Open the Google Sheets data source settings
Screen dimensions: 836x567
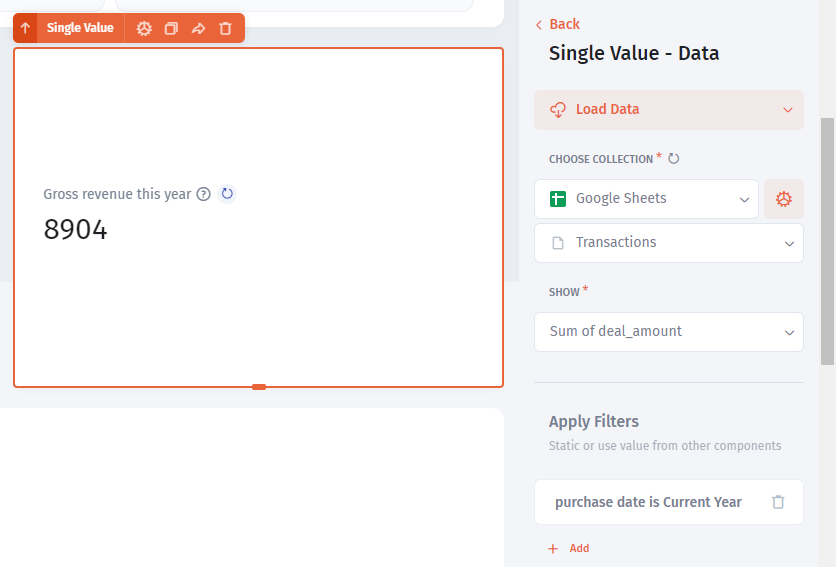coord(783,199)
